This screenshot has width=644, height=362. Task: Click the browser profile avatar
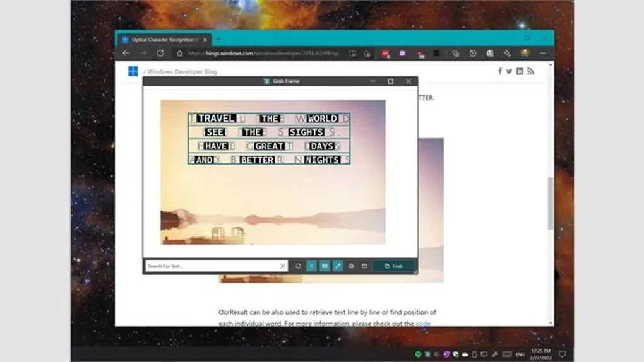point(525,54)
